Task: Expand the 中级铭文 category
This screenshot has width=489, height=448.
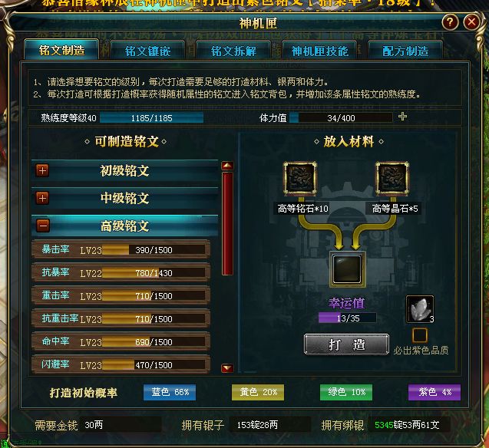Action: tap(43, 198)
